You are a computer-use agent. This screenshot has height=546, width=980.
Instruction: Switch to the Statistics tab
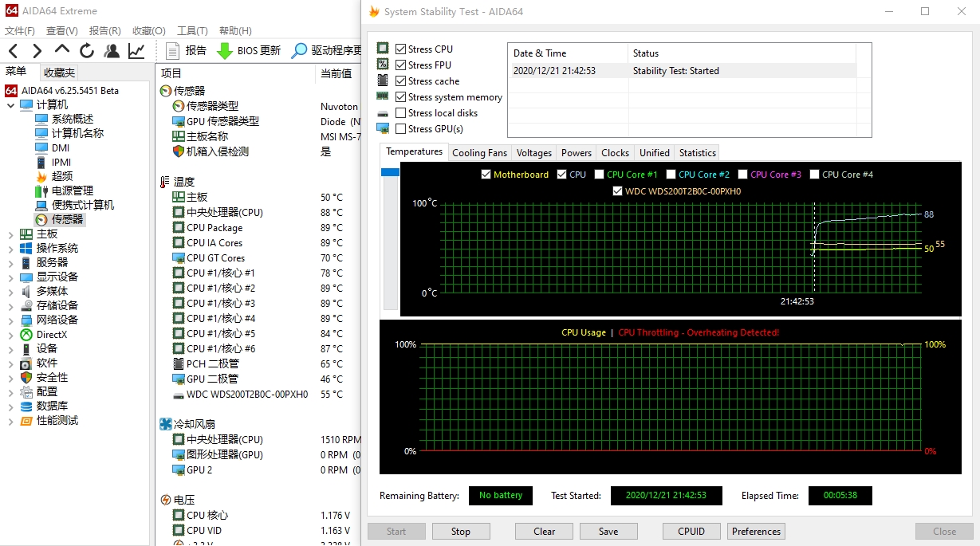698,152
